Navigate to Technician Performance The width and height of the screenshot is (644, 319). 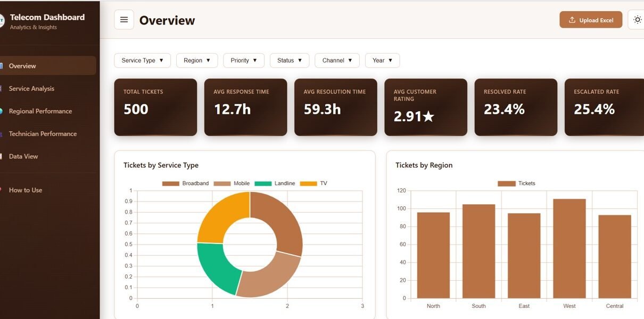click(43, 134)
